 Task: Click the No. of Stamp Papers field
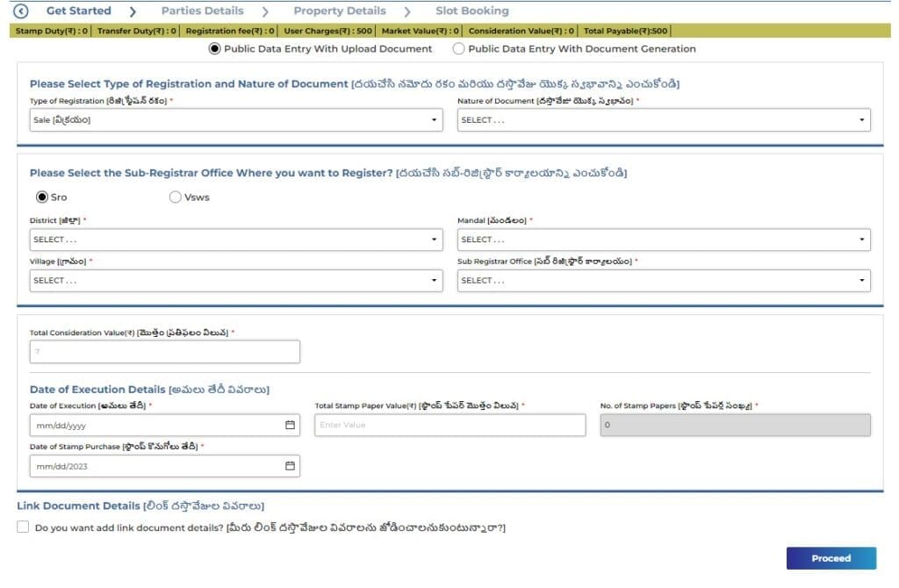[736, 426]
